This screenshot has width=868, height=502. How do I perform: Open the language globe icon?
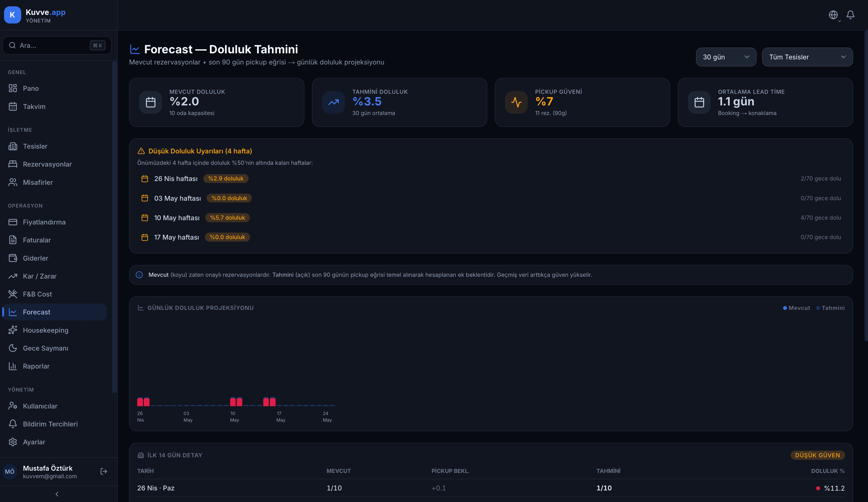(833, 15)
